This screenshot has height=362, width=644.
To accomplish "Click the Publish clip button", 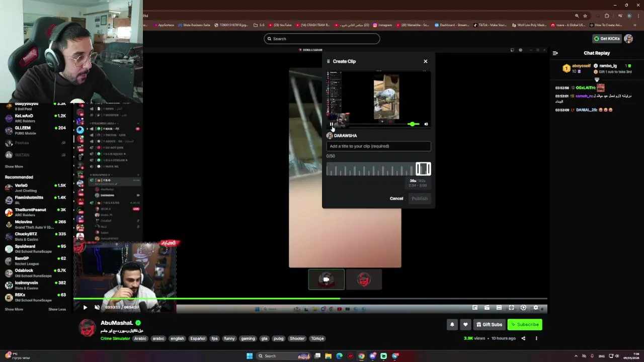I will pos(420,199).
